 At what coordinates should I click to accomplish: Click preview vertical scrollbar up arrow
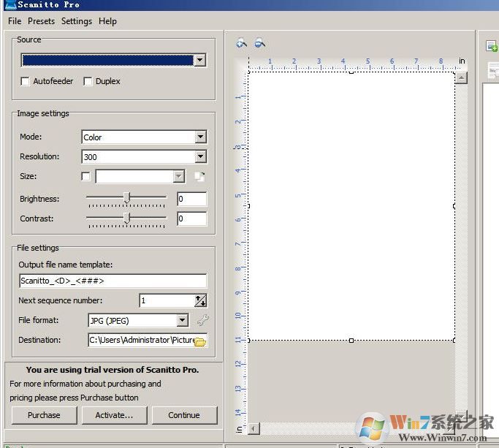click(461, 77)
